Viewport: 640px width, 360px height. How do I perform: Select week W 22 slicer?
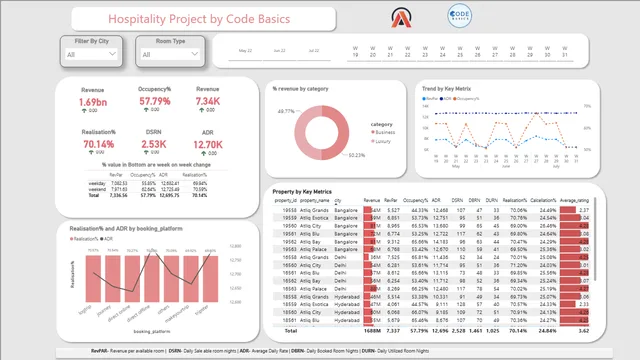(407, 52)
